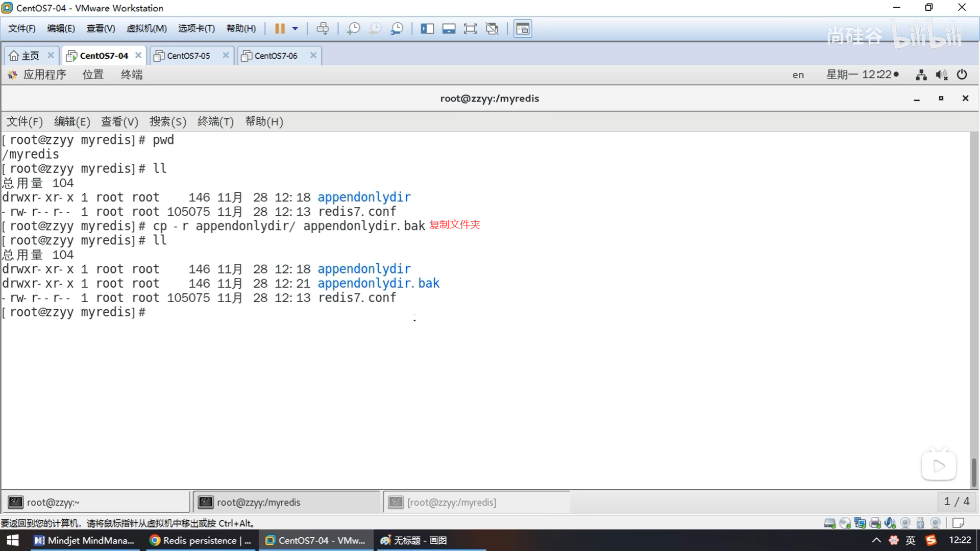Click the console view icon
Image resolution: width=980 pixels, height=551 pixels.
(523, 29)
